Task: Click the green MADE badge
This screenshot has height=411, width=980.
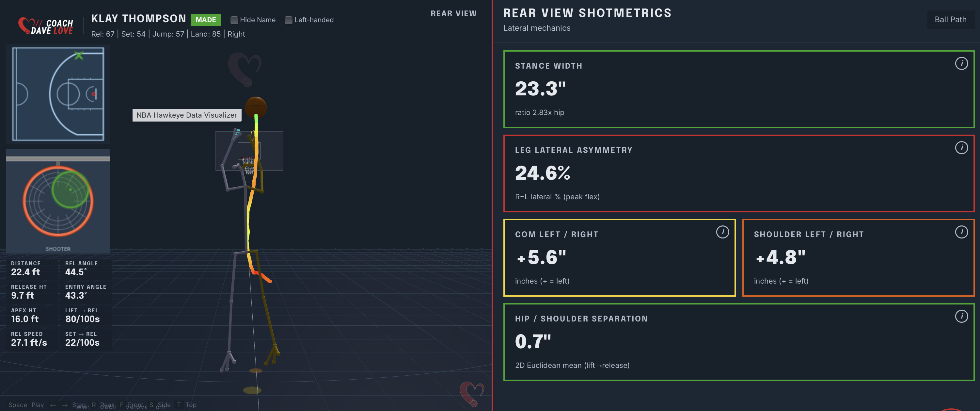Action: point(205,20)
